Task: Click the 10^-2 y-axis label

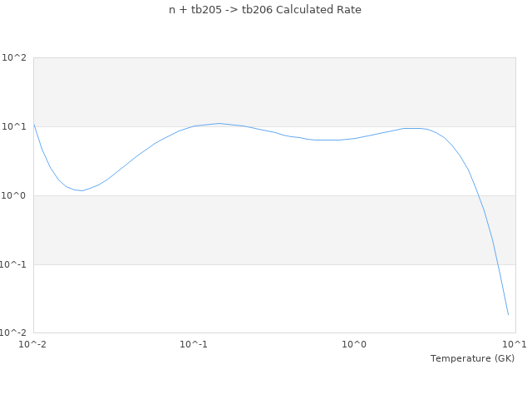Action: (x=13, y=333)
